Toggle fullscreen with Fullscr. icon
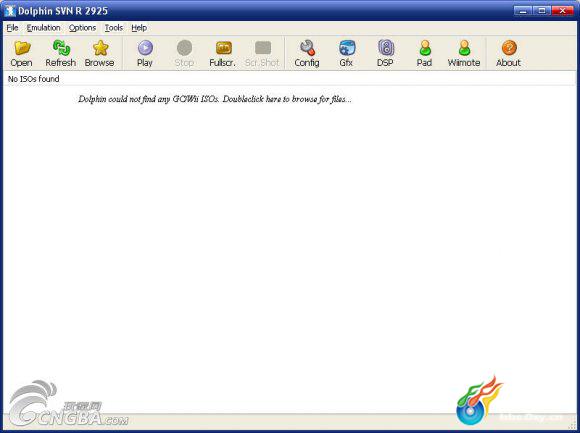The image size is (580, 433). [x=223, y=54]
